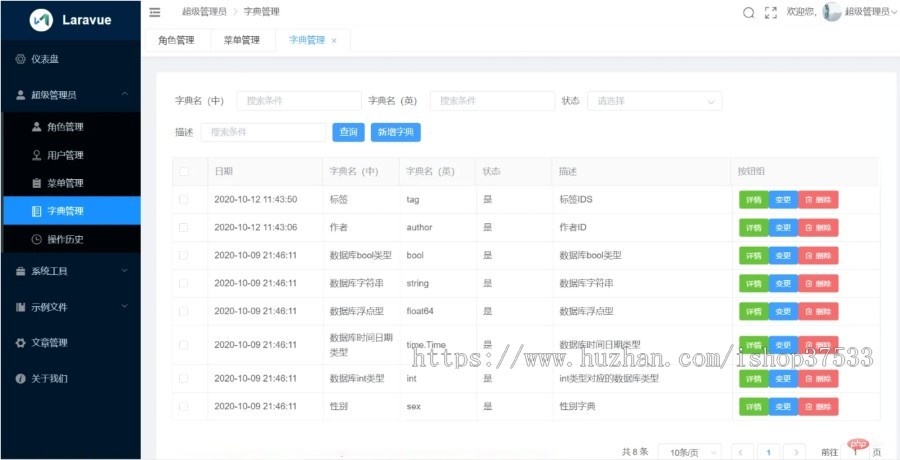The width and height of the screenshot is (900, 460).
Task: Click 详情 for the sex row
Action: [x=754, y=407]
